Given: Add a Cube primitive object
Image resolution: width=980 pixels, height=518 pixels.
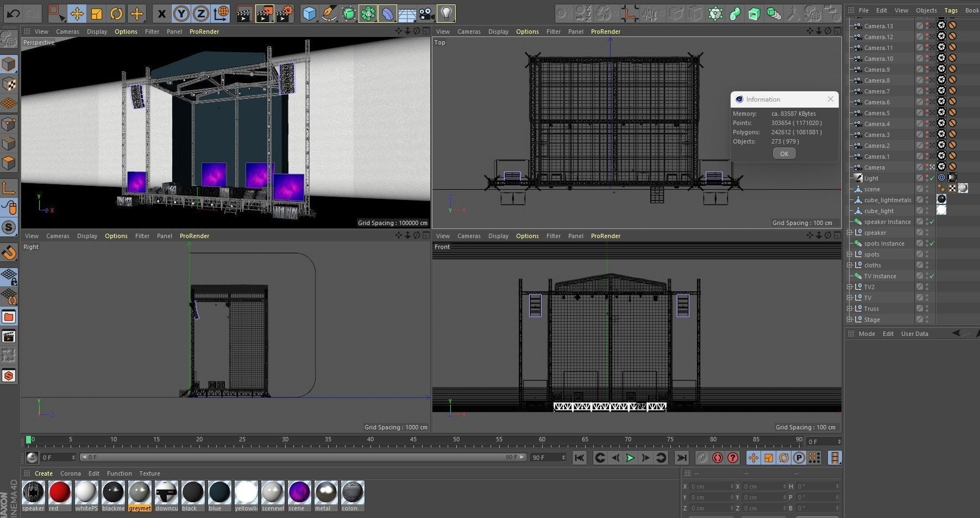Looking at the screenshot, I should 309,14.
